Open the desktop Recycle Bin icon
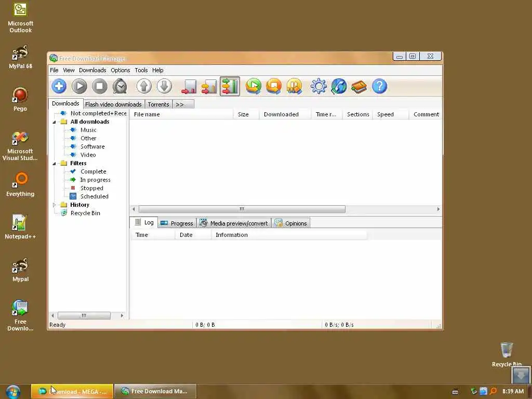This screenshot has height=399, width=532. point(507,354)
